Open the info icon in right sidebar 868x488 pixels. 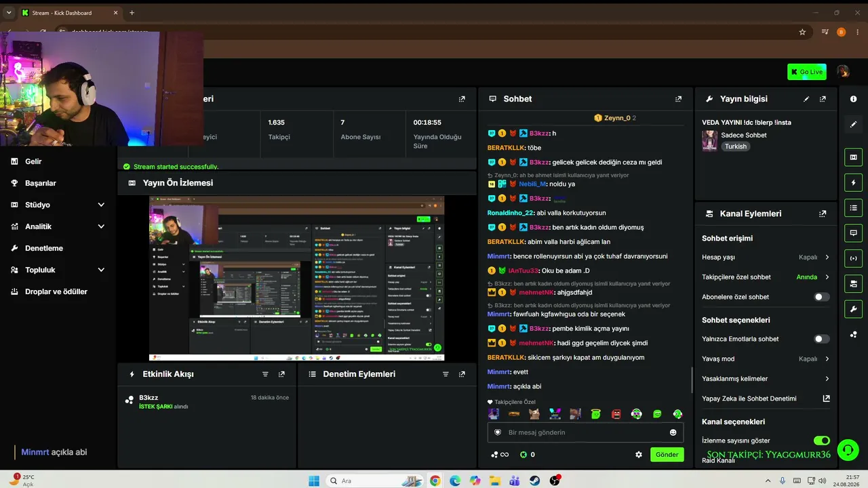[x=853, y=99]
